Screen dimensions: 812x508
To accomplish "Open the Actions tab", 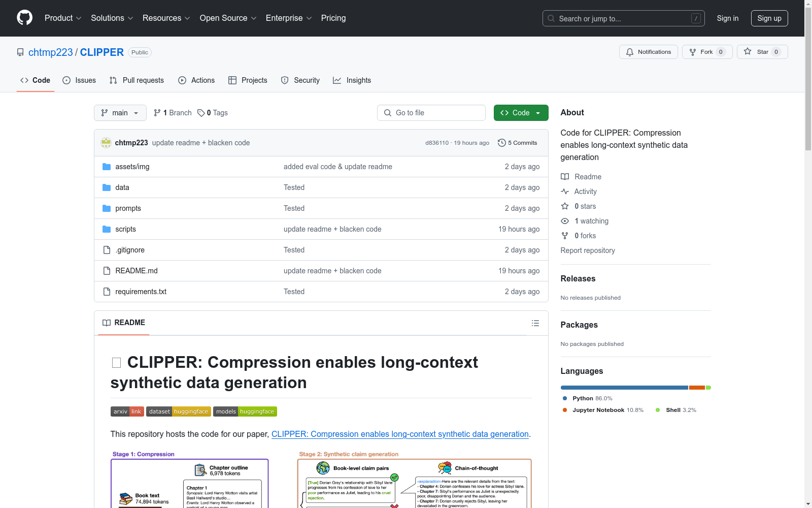I will [x=196, y=80].
